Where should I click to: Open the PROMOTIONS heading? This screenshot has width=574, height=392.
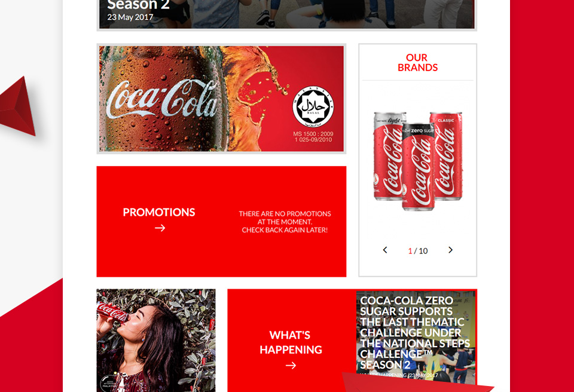pyautogui.click(x=159, y=212)
